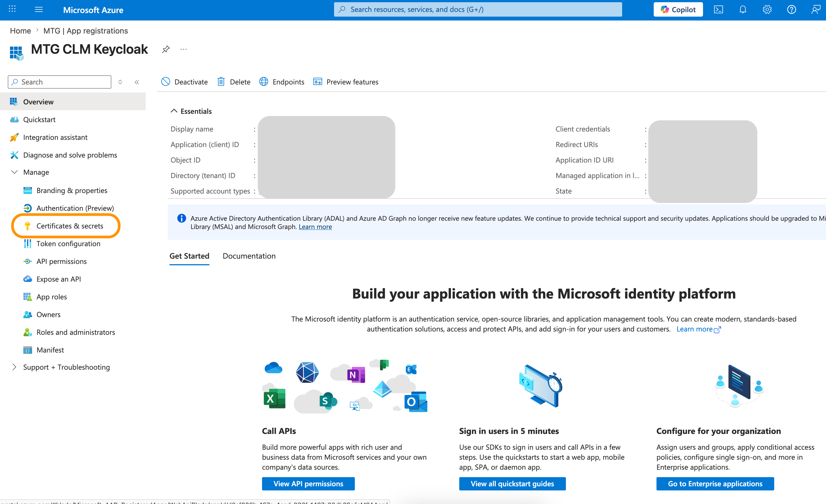The image size is (826, 504).
Task: Click View all quickstart guides button
Action: pos(512,484)
